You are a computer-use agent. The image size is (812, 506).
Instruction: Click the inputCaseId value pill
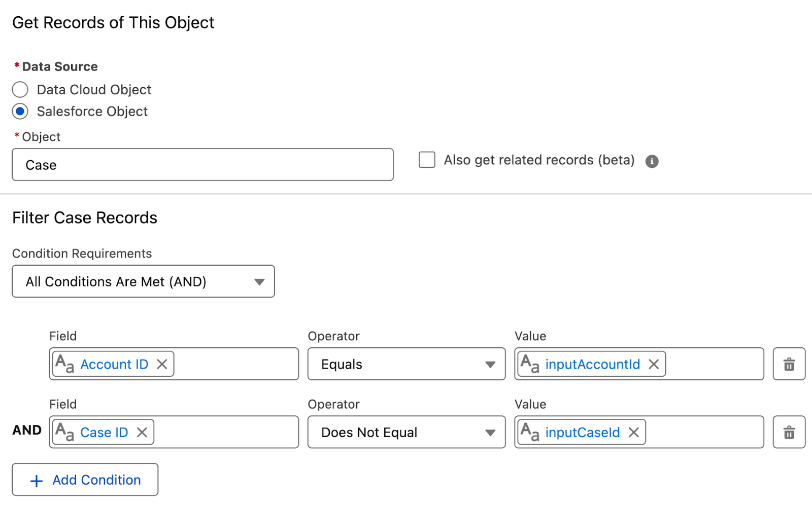582,432
